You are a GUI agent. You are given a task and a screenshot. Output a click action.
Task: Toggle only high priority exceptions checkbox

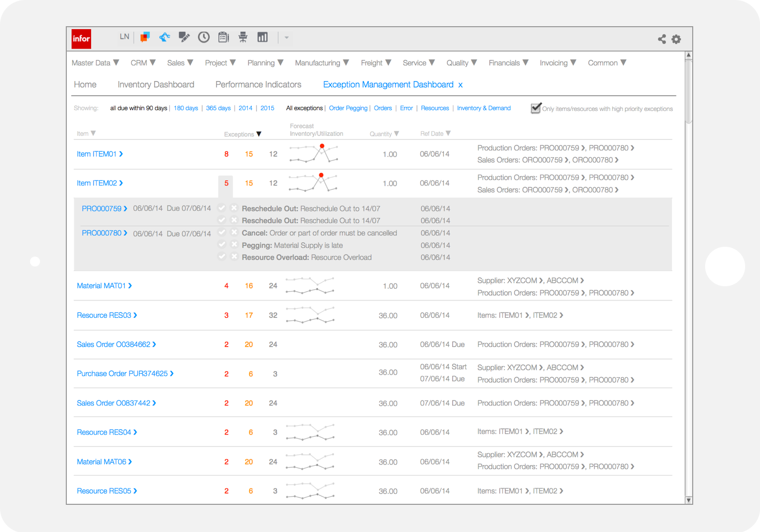[x=536, y=108]
